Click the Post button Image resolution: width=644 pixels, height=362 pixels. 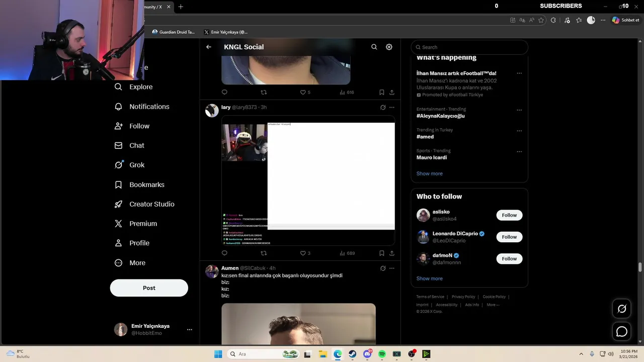click(x=149, y=288)
